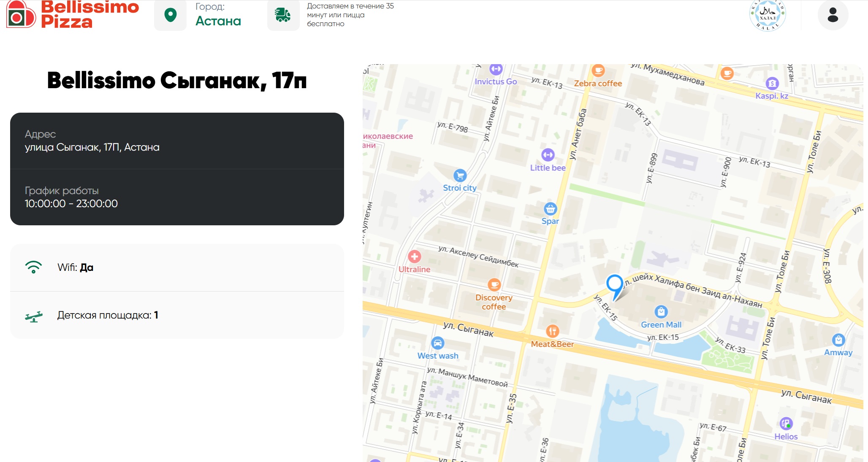Open Zebra coffee marker on map

pos(598,70)
